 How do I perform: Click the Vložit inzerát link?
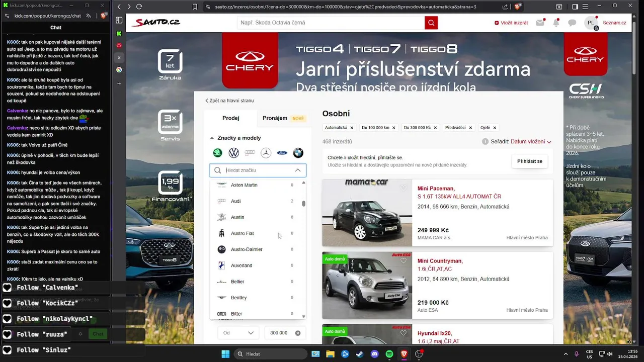tap(511, 23)
